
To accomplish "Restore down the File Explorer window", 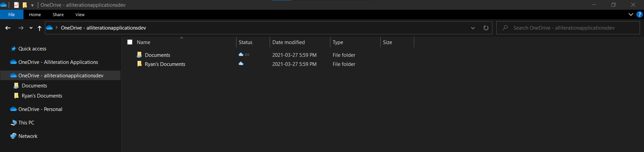I will [x=613, y=5].
